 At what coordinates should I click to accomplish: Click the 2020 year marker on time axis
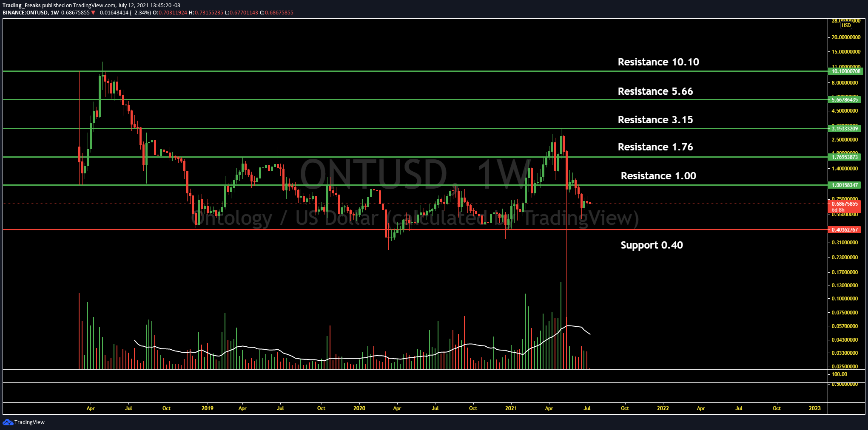click(359, 408)
